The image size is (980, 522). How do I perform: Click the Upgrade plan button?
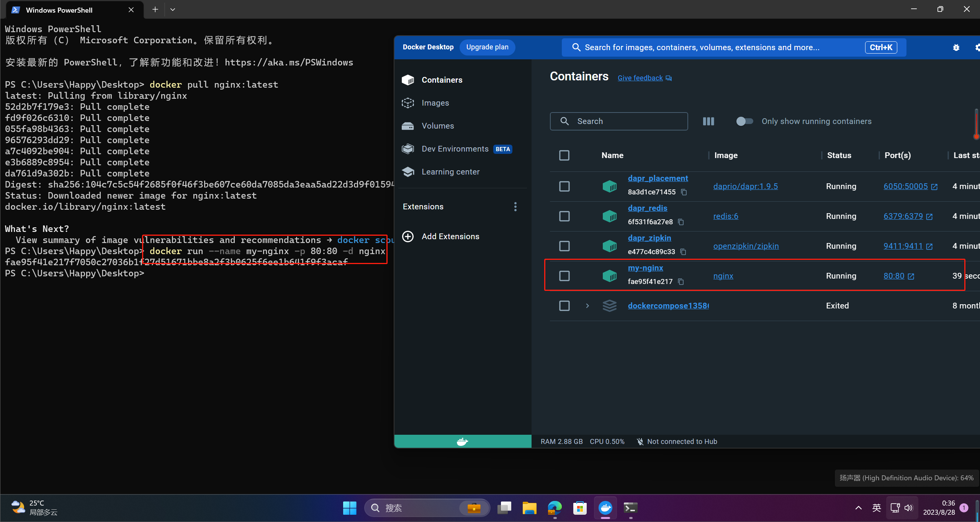coord(487,47)
